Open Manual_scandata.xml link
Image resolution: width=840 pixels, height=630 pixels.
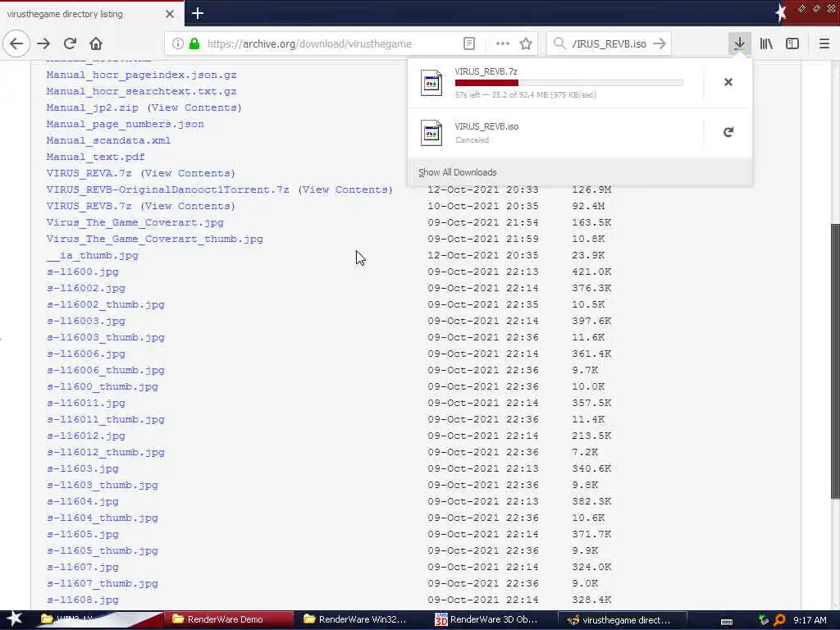pyautogui.click(x=108, y=140)
